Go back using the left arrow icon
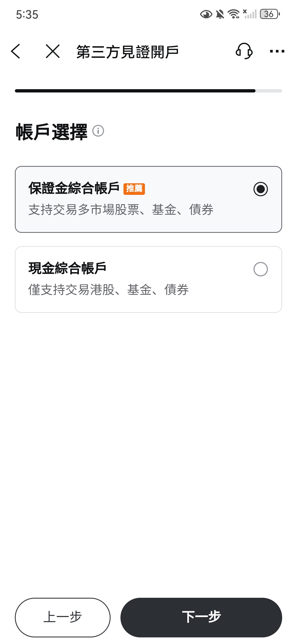Screen dimensions: 297x644 pos(16,51)
